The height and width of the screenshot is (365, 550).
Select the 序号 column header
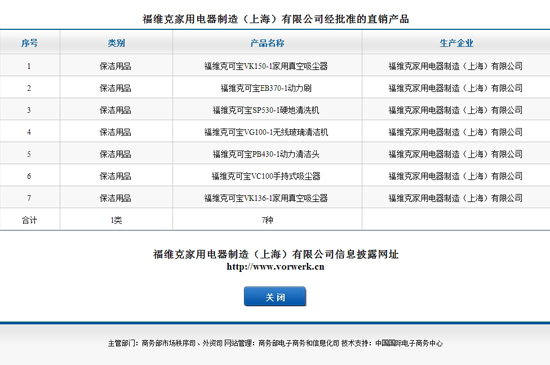tap(30, 43)
